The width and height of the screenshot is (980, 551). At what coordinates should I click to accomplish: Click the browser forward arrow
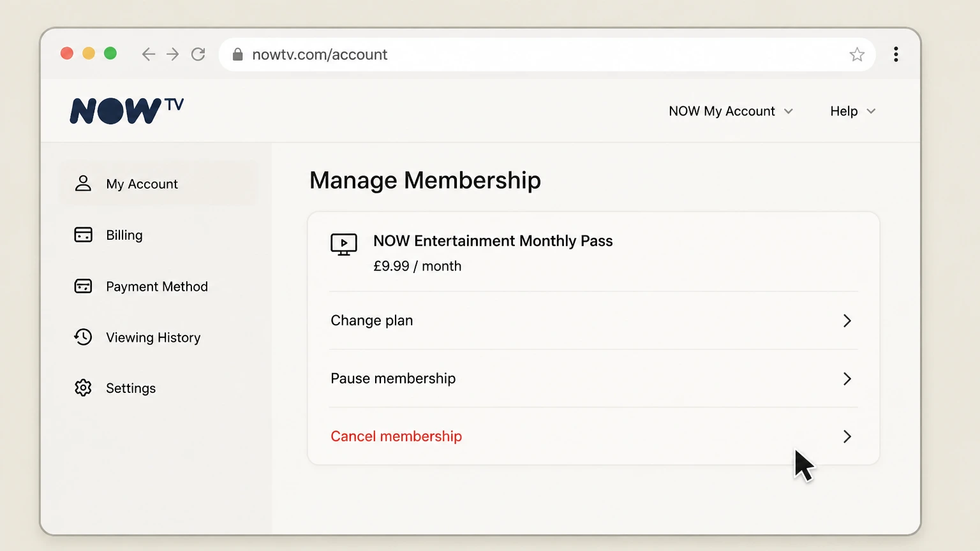(173, 54)
